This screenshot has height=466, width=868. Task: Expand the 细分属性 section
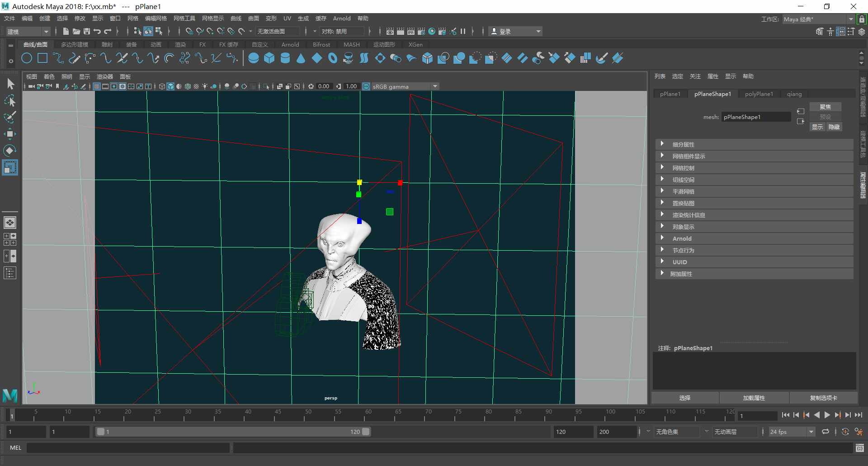click(x=754, y=144)
